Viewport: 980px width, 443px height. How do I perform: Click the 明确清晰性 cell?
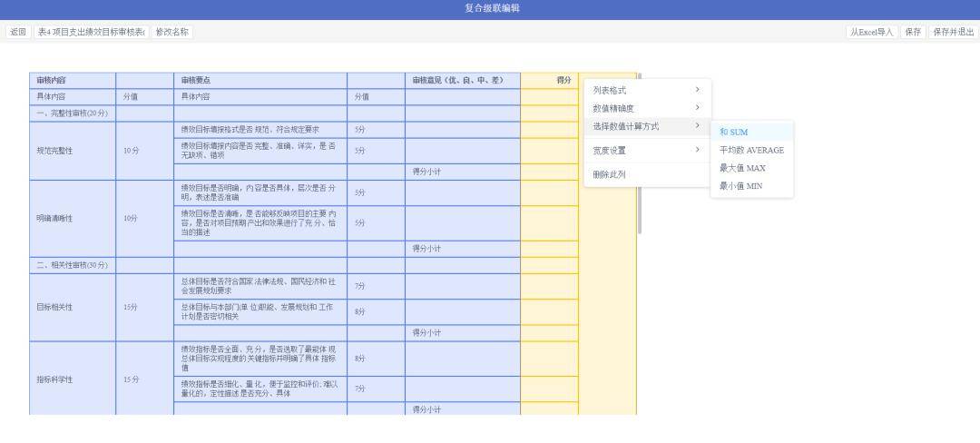pos(73,219)
